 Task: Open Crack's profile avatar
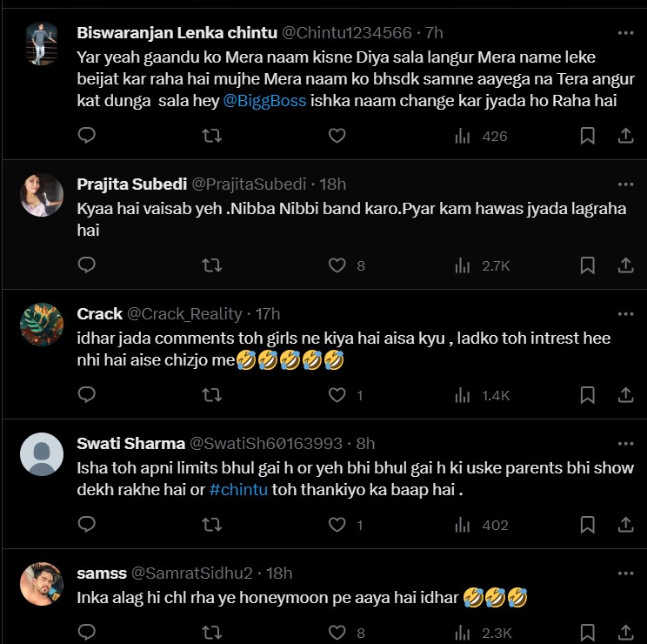(42, 325)
